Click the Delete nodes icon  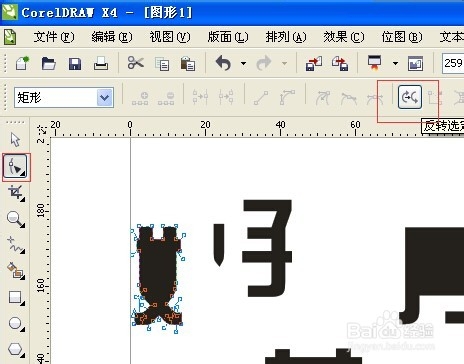click(x=166, y=98)
